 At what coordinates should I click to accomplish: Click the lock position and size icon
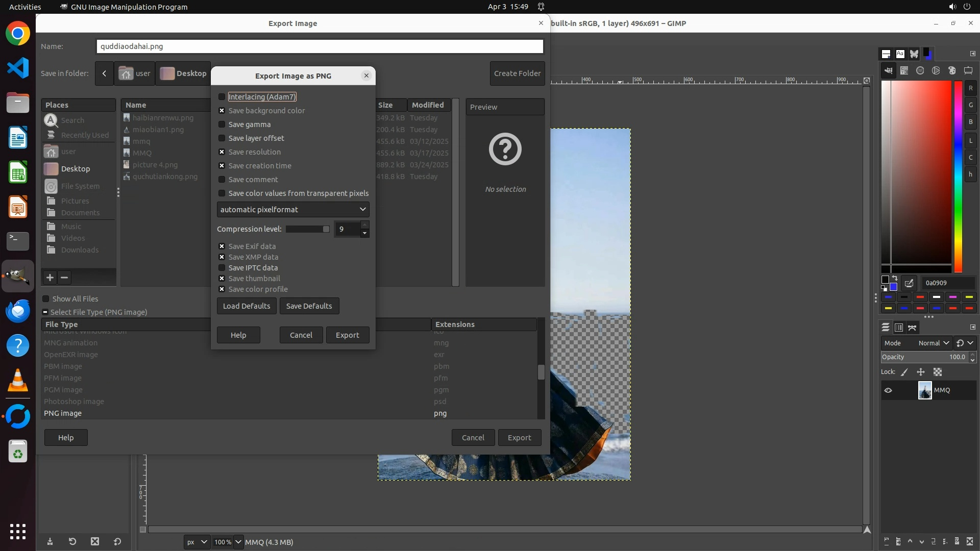(921, 372)
